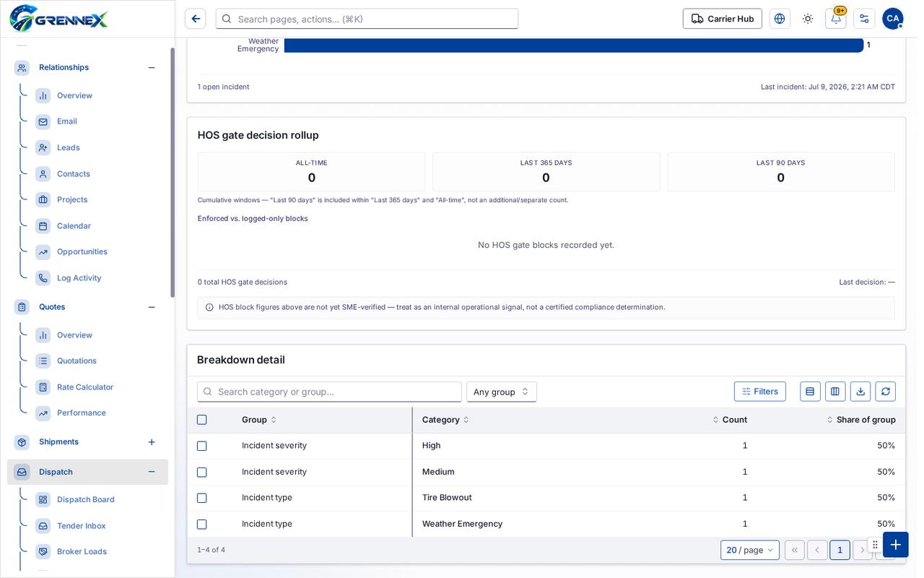This screenshot has width=924, height=578.
Task: Open notifications bell icon
Action: coord(836,19)
